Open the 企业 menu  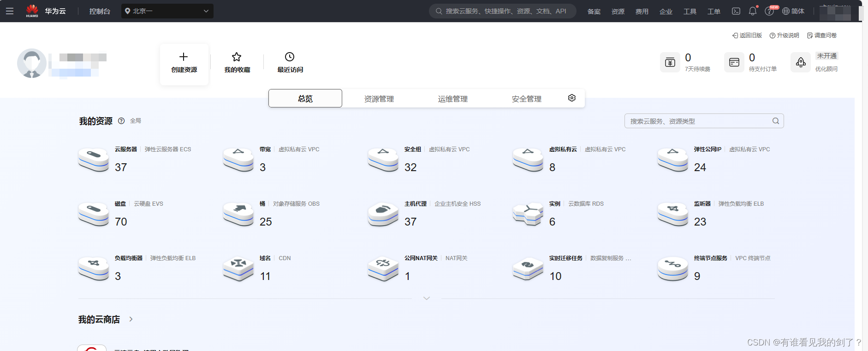(x=666, y=12)
